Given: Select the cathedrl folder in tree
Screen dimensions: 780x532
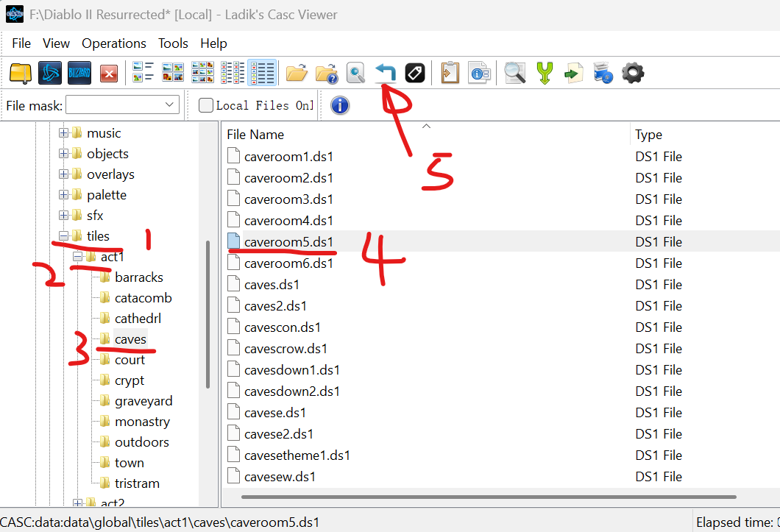Looking at the screenshot, I should [x=138, y=319].
